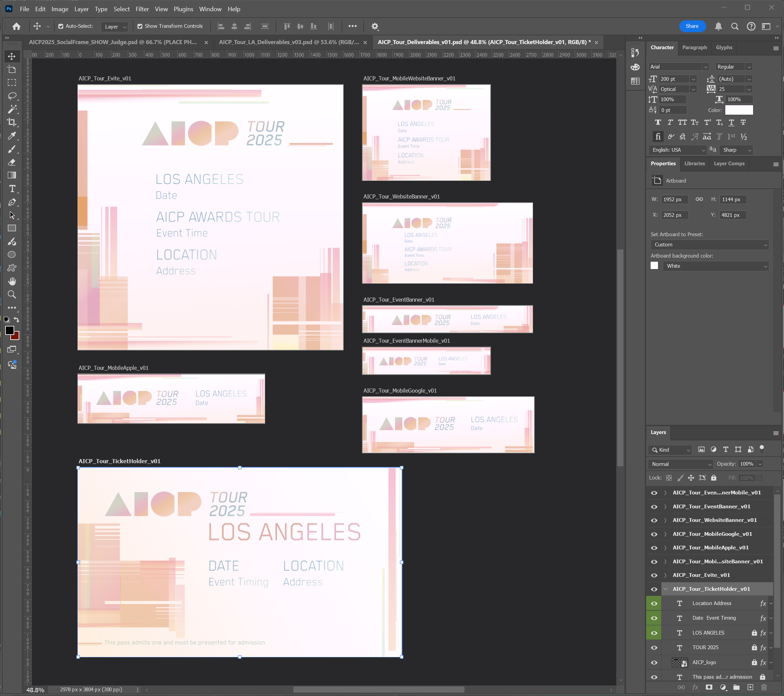Choose the Gradient tool

coord(12,175)
